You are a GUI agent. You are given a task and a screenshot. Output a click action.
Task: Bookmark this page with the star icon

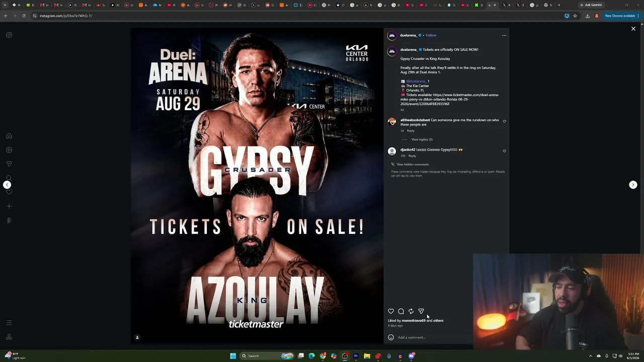tap(575, 16)
